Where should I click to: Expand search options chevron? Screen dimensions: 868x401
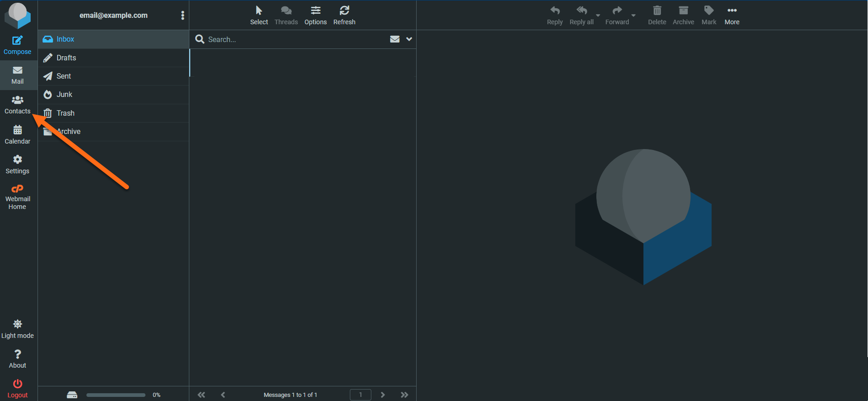[409, 39]
